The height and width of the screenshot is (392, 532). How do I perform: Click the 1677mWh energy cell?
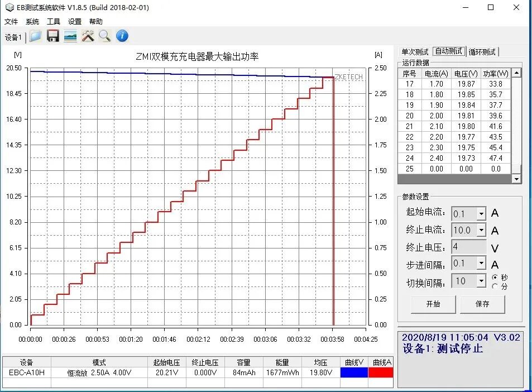(282, 372)
